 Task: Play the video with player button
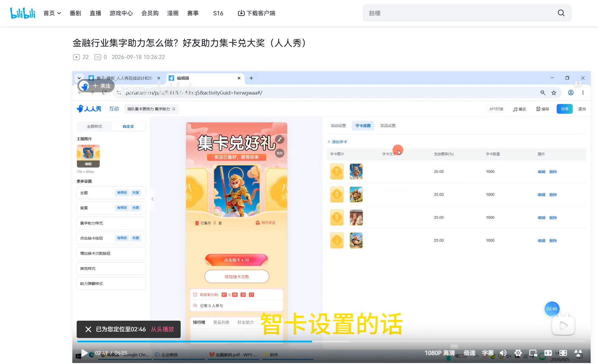(84, 353)
